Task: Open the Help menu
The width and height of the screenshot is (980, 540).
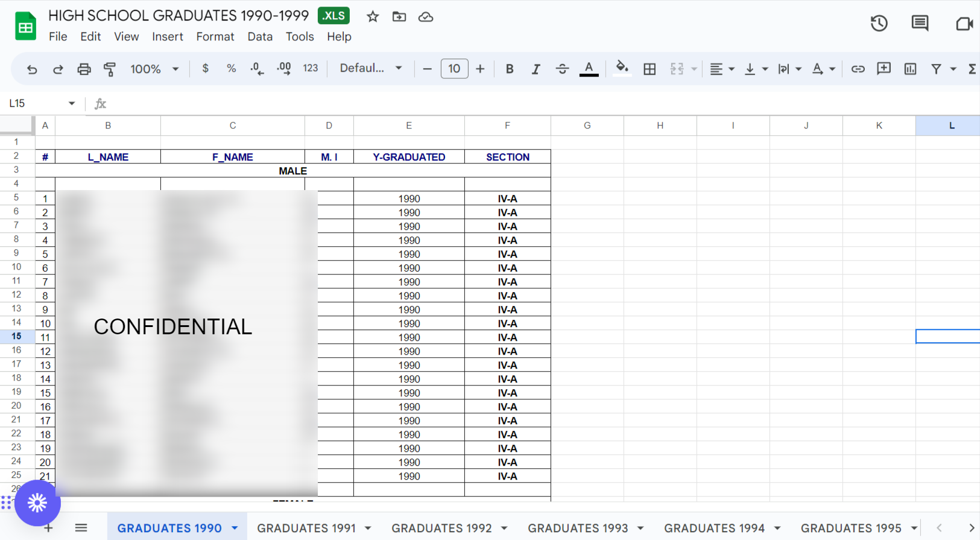Action: click(x=339, y=37)
